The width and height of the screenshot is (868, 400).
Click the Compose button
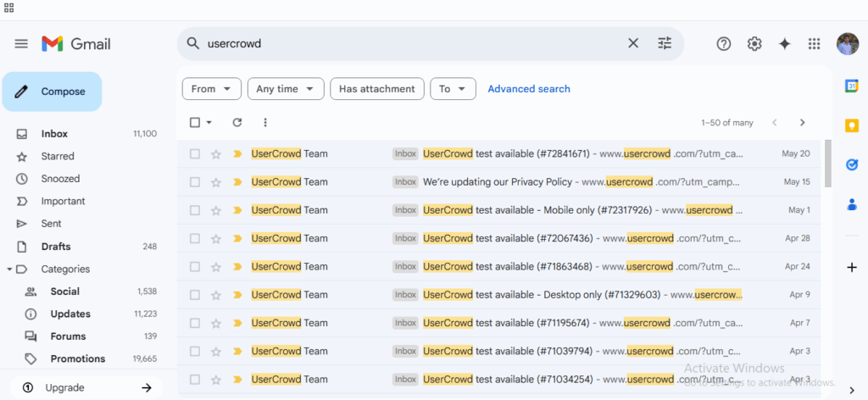tap(53, 92)
